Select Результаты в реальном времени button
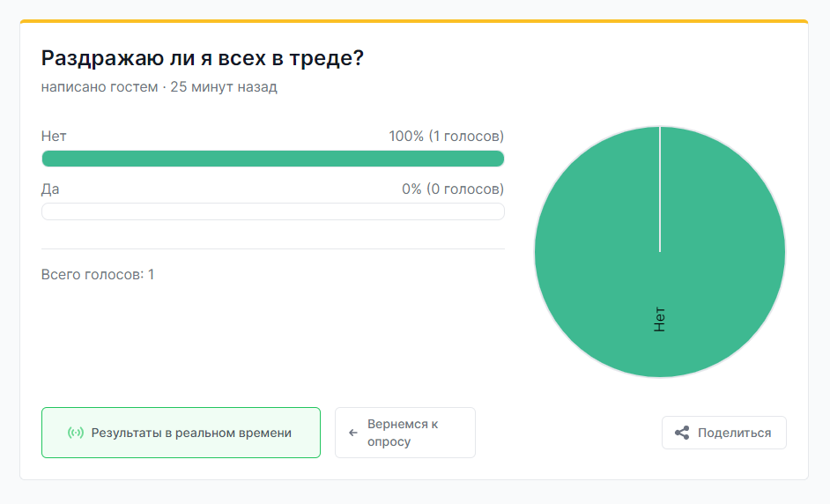This screenshot has height=504, width=830. click(x=181, y=433)
